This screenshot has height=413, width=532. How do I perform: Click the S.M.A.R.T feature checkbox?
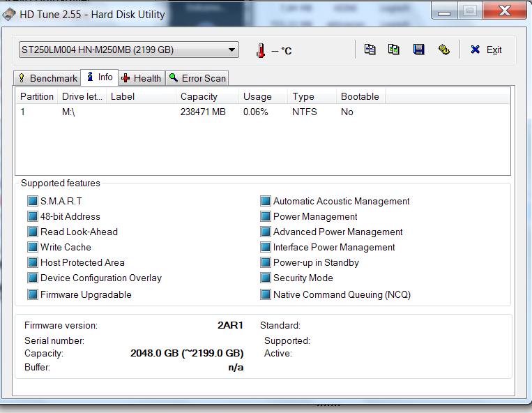click(33, 201)
